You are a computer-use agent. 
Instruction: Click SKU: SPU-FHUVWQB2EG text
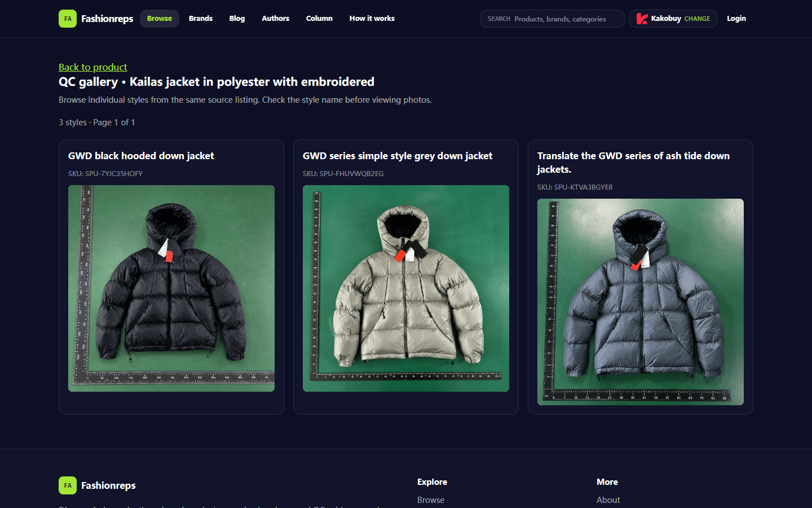tap(343, 174)
